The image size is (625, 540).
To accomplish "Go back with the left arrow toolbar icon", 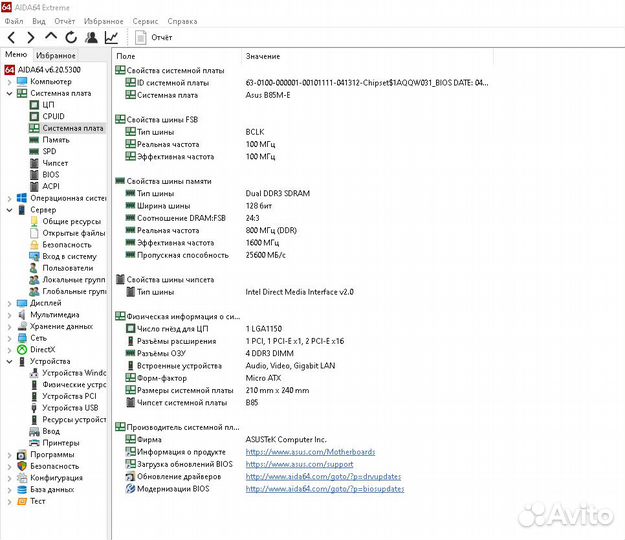I will click(x=12, y=38).
